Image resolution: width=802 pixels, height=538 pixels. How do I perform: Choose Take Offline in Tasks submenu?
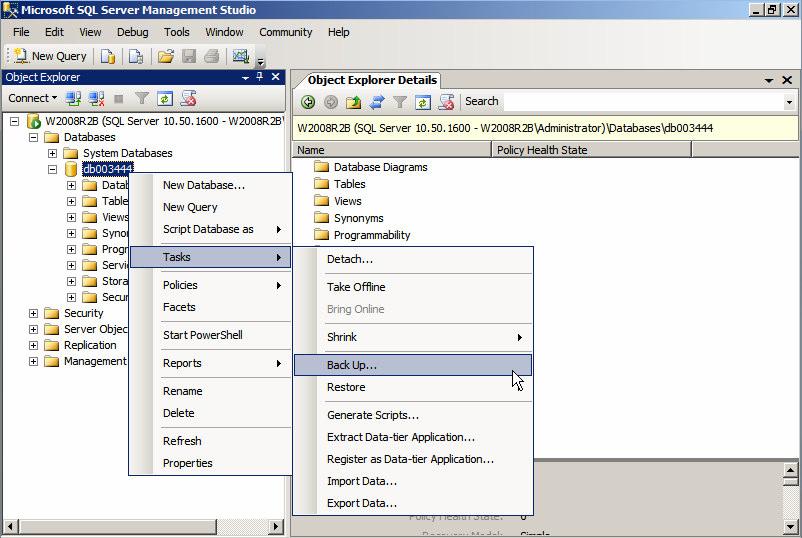coord(413,287)
